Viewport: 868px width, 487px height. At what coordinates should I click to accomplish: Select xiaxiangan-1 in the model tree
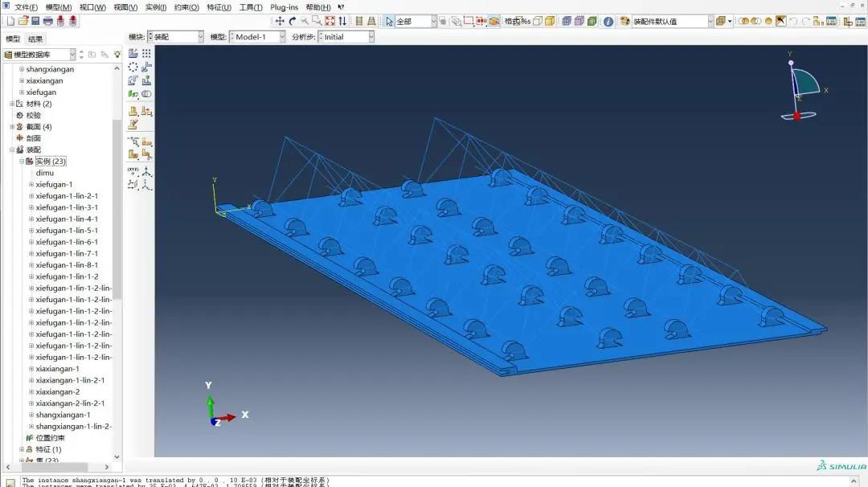click(x=57, y=369)
